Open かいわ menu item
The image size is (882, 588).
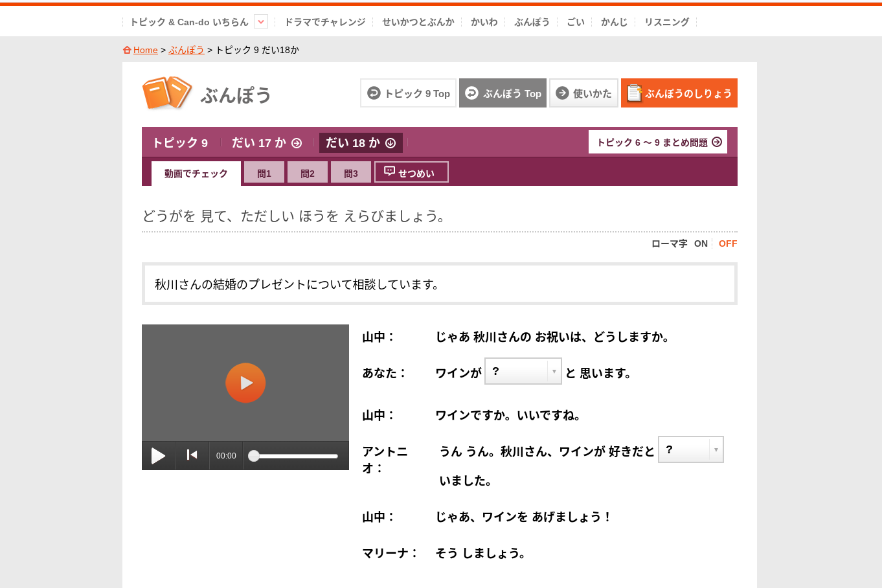pos(484,22)
